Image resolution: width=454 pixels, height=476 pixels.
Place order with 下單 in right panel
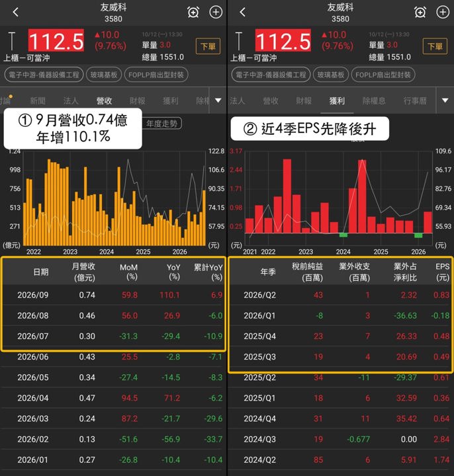(x=435, y=46)
